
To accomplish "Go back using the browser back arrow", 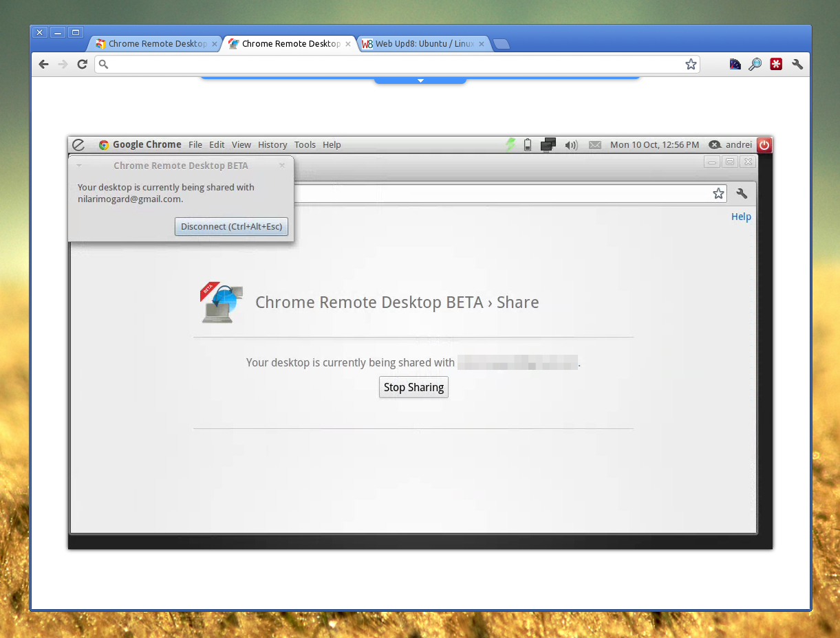I will [x=44, y=64].
